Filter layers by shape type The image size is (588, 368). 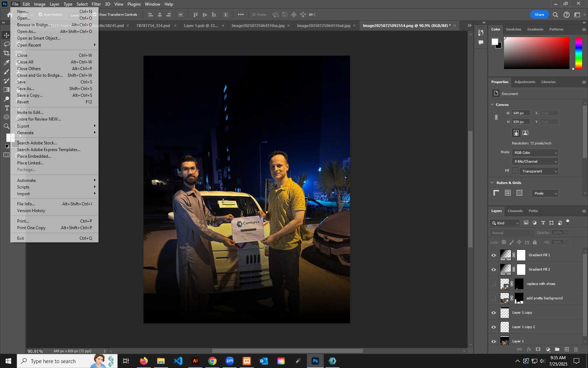coord(551,223)
